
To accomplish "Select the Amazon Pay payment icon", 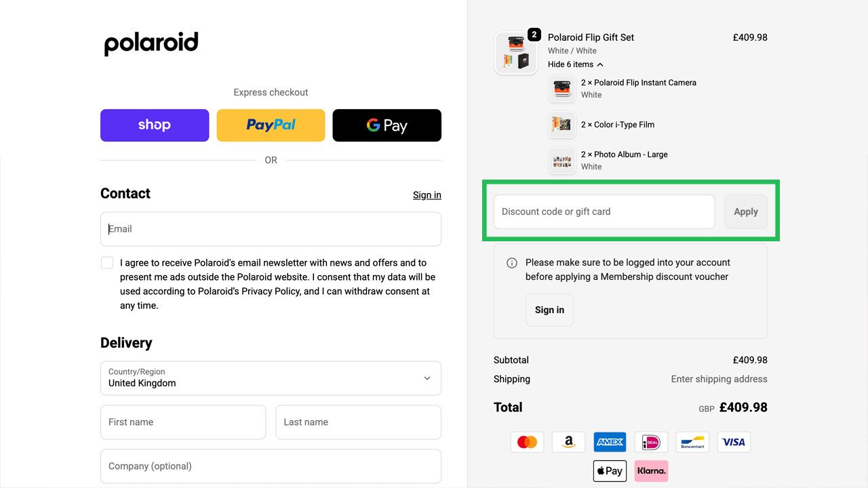I will click(568, 441).
